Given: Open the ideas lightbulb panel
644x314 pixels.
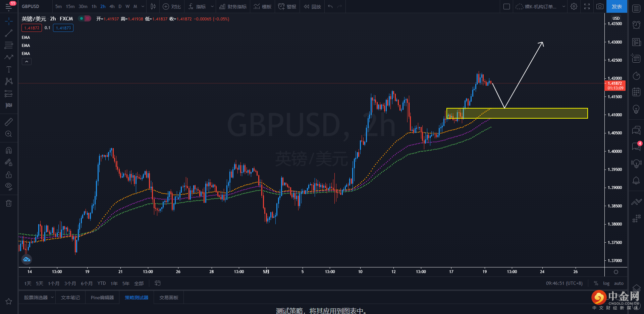Looking at the screenshot, I should pos(636,109).
